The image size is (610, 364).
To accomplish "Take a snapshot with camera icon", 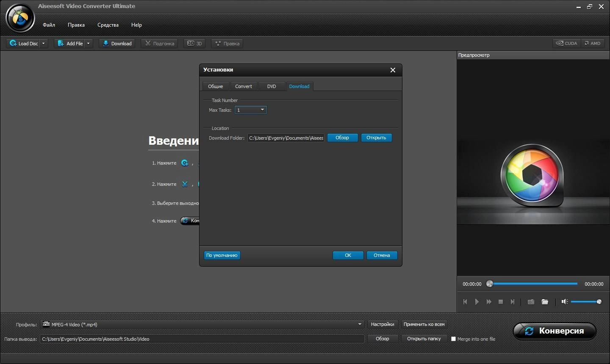I will tap(531, 302).
